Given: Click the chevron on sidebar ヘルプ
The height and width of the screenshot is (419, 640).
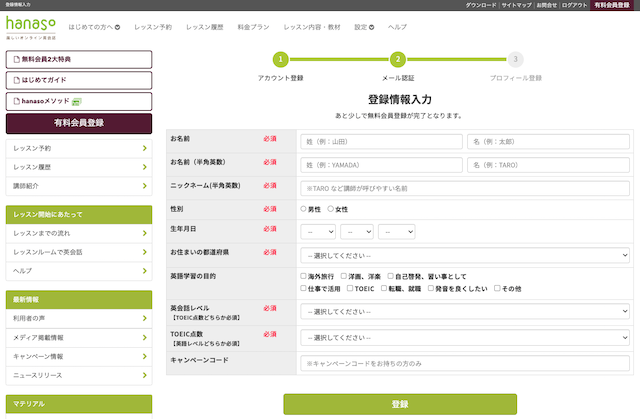Looking at the screenshot, I should pyautogui.click(x=144, y=270).
